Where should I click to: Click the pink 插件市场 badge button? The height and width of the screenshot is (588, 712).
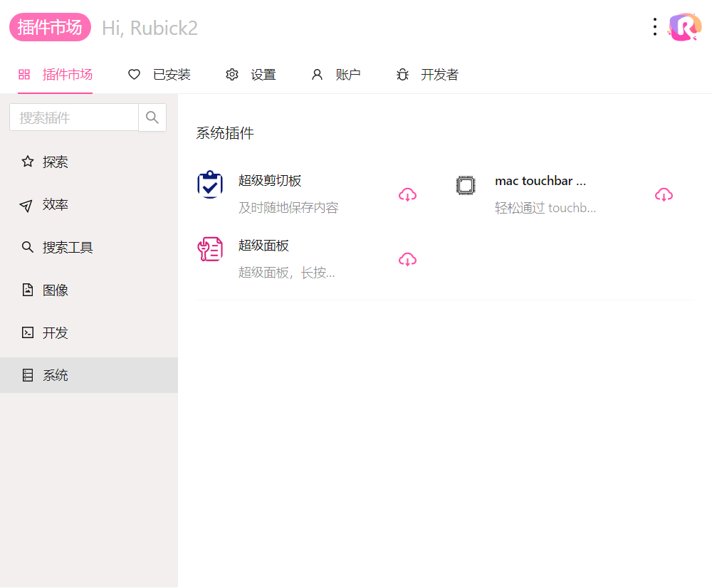[50, 27]
